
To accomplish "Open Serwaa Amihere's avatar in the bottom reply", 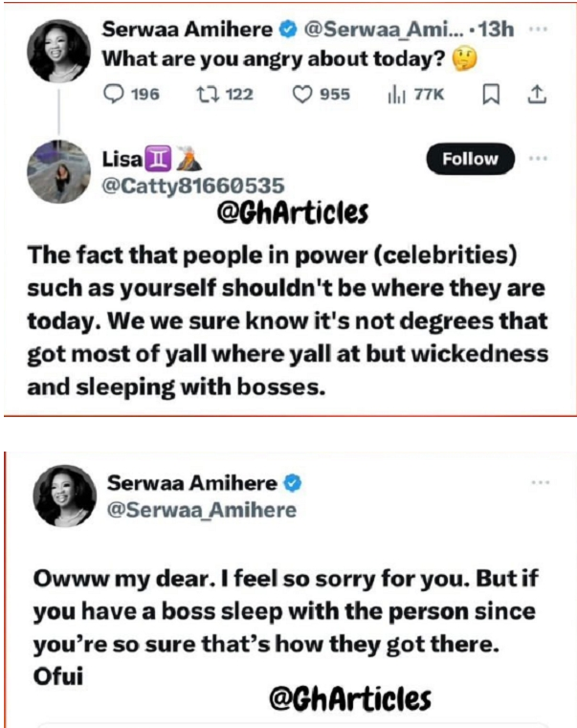I will click(64, 496).
